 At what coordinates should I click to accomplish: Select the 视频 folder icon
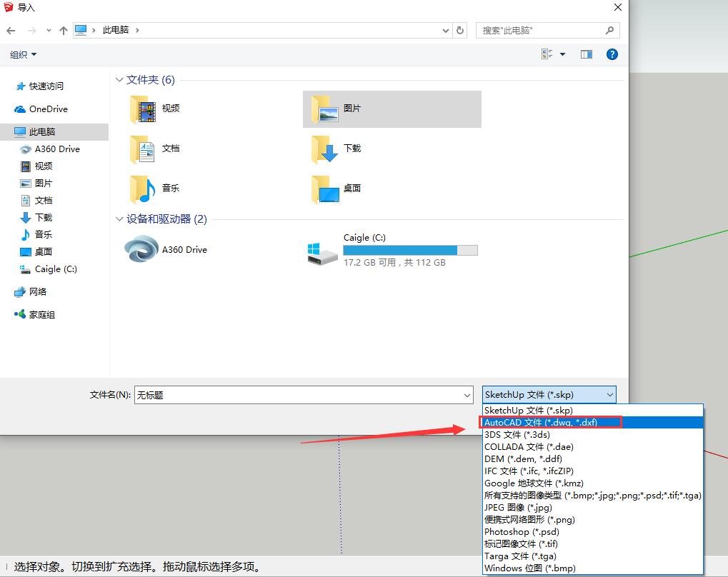(x=144, y=109)
